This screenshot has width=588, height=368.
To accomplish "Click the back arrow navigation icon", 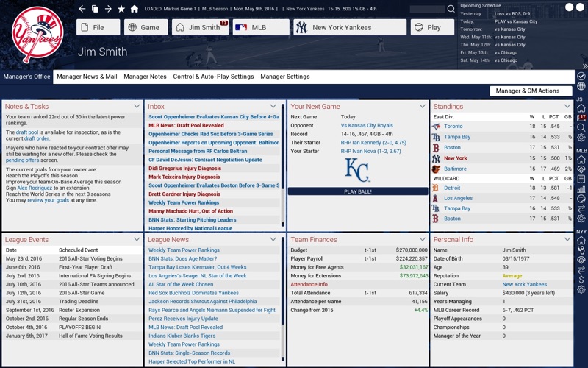I will (x=82, y=9).
